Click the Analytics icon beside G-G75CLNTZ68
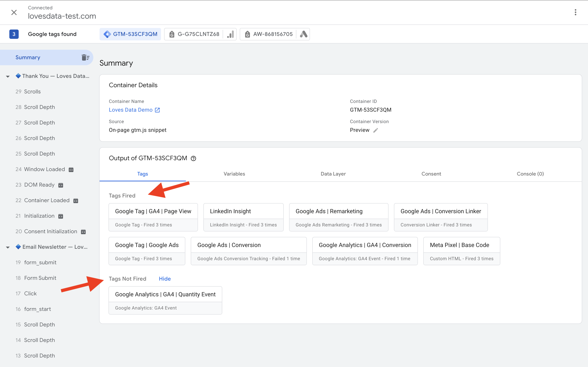The height and width of the screenshot is (367, 588). pos(230,34)
